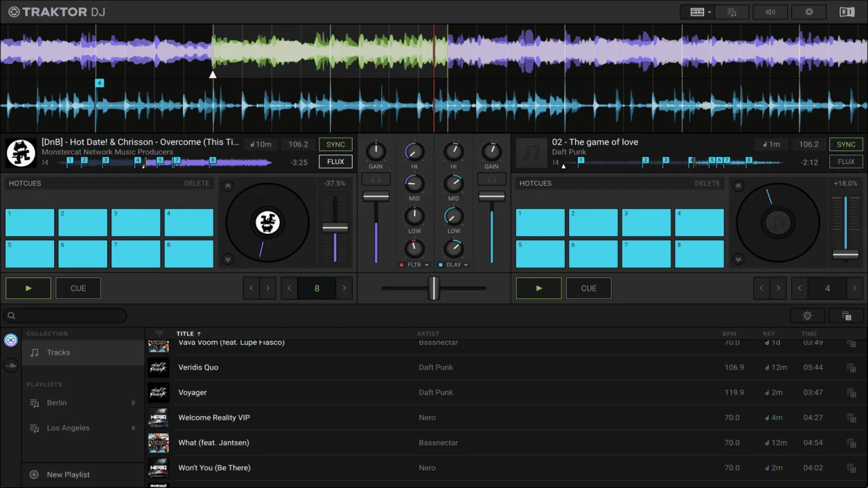Viewport: 868px width, 488px height.
Task: Open the Los Angeles playlist
Action: click(x=83, y=428)
